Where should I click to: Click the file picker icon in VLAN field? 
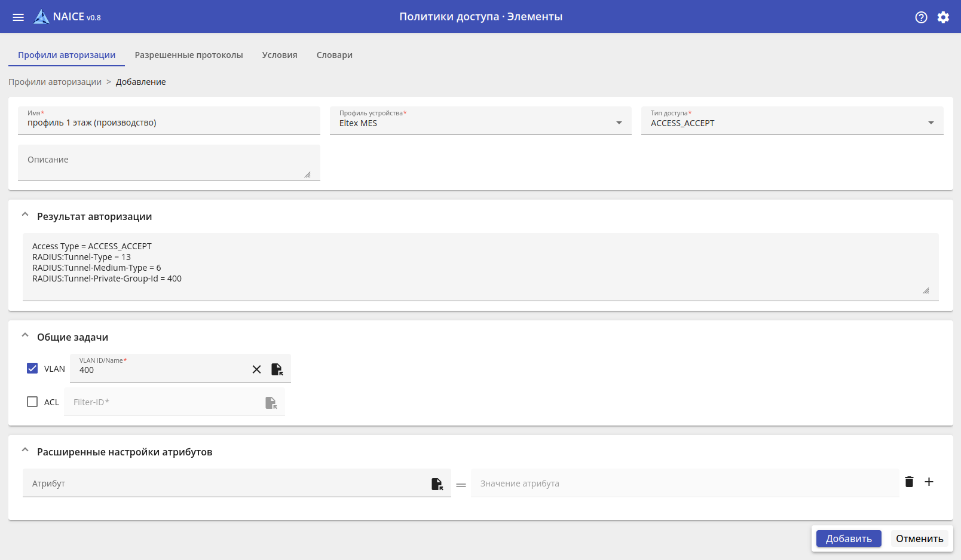(277, 369)
